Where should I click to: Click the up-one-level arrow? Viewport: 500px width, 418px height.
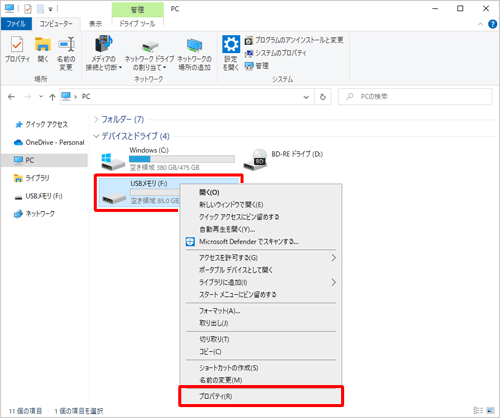(x=52, y=97)
